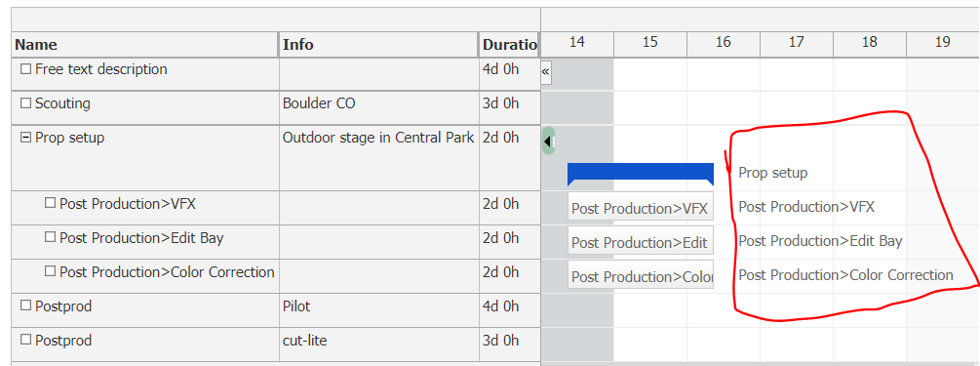Click the Outdoor stage in Central Park cell

click(378, 138)
